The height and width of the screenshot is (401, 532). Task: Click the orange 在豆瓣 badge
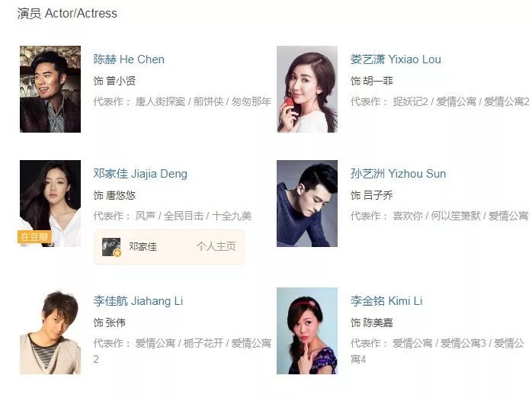[x=34, y=237]
